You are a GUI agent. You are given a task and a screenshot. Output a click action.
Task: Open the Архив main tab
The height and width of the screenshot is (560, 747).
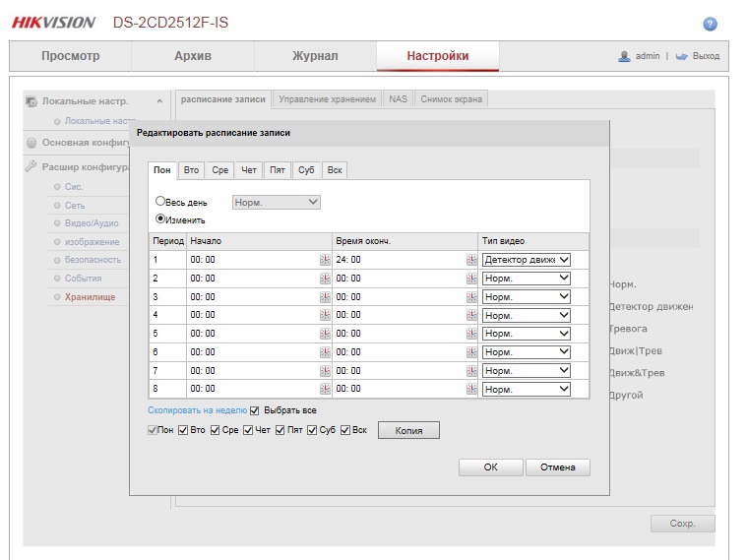(x=193, y=56)
